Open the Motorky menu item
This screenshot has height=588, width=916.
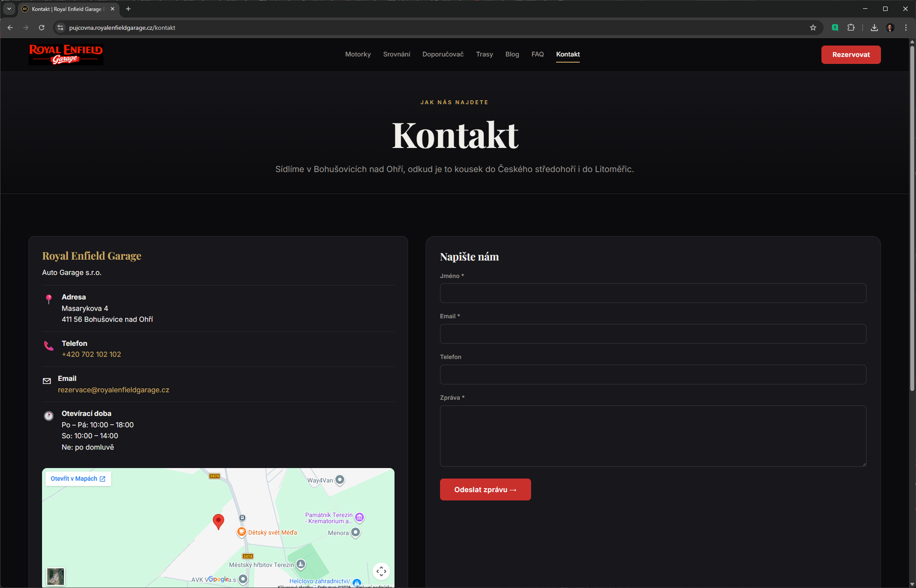point(358,54)
